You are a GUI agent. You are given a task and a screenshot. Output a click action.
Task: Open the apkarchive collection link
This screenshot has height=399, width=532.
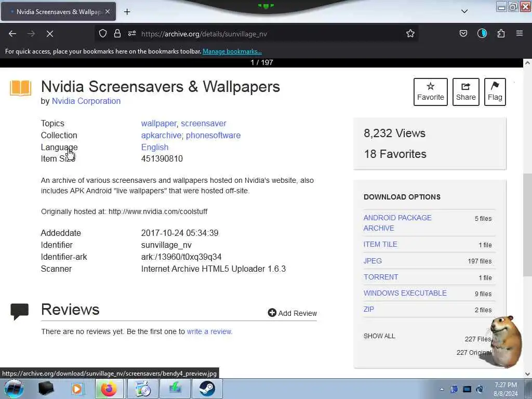[x=161, y=136]
